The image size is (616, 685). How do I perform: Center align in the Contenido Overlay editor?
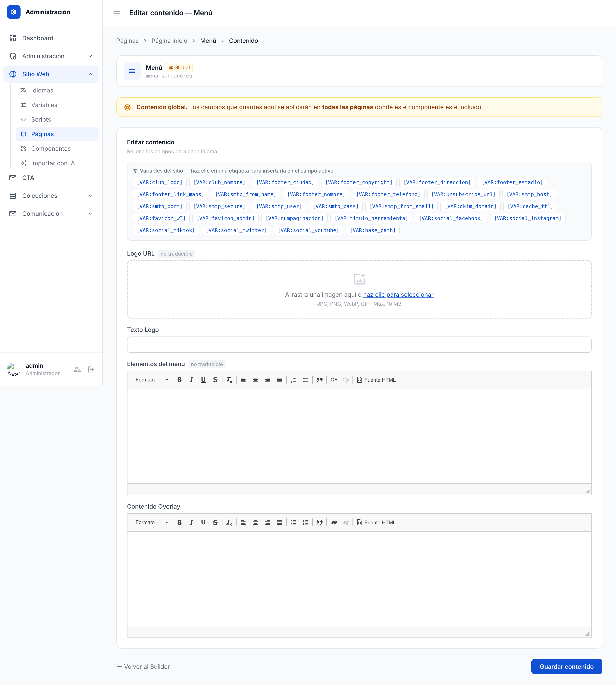[x=255, y=522]
